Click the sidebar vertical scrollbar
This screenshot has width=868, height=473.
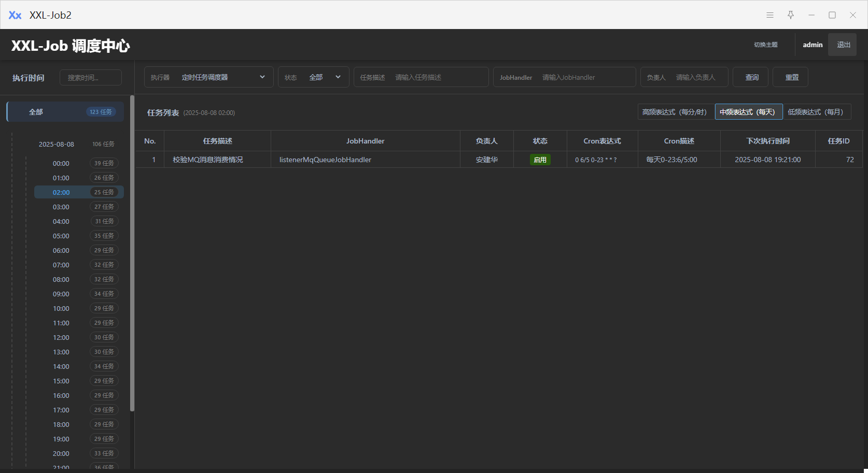point(132,253)
